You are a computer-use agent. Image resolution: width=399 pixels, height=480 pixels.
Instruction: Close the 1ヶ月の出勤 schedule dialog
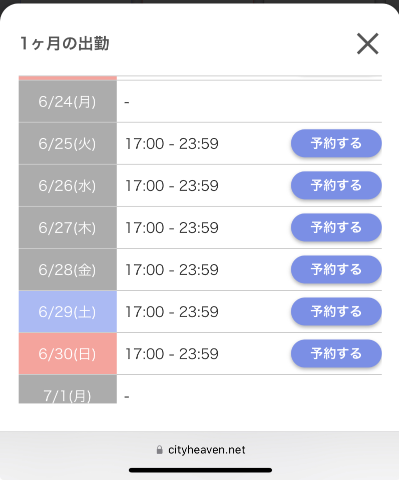[x=368, y=44]
